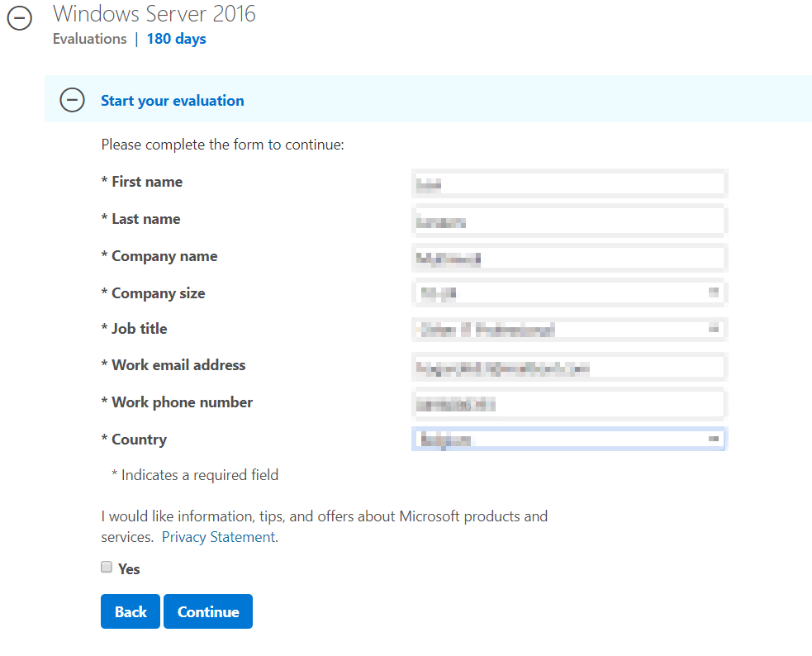
Task: Focus the Work email address field
Action: pos(570,367)
